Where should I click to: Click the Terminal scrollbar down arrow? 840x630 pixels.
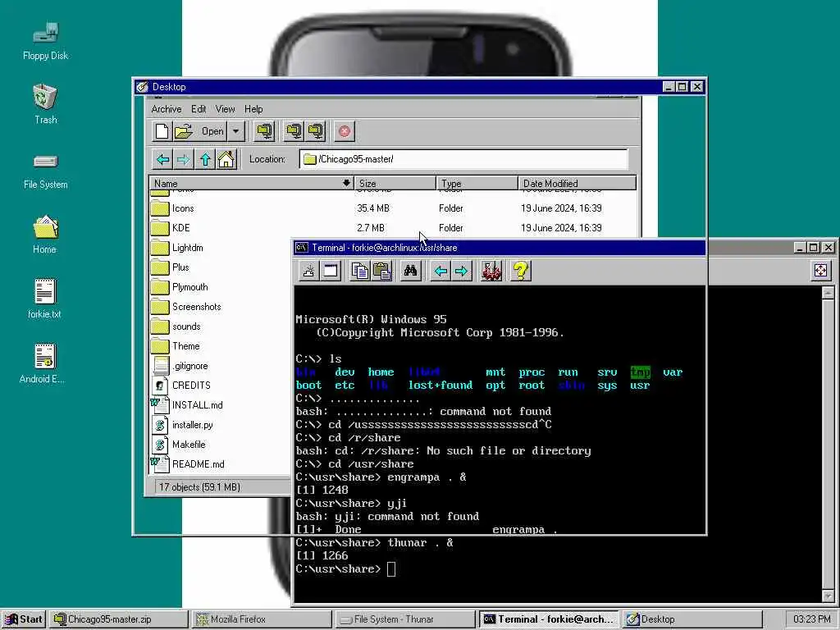pos(828,596)
